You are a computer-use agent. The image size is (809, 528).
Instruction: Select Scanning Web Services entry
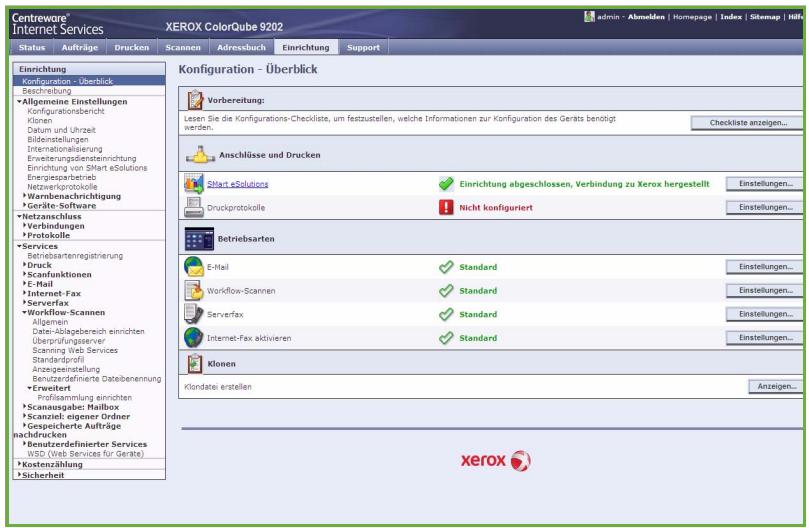click(75, 350)
